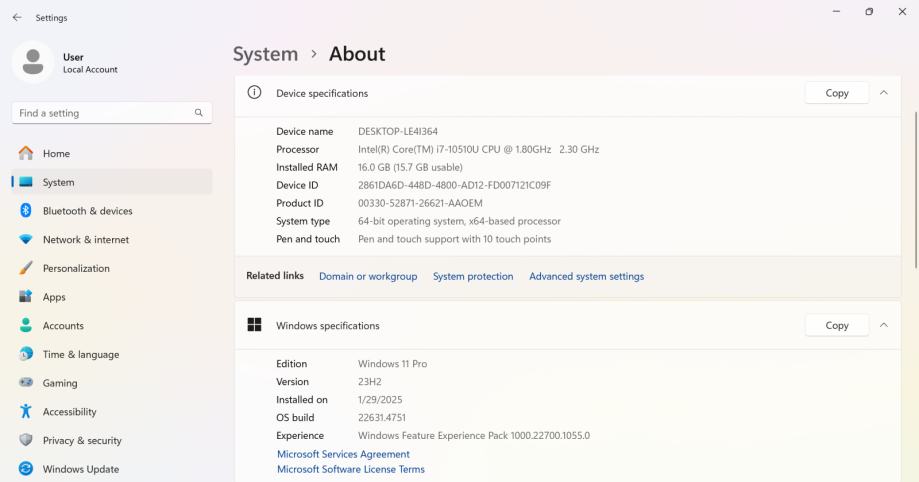Click the Apps sidebar icon
This screenshot has height=482, width=919.
coord(26,297)
